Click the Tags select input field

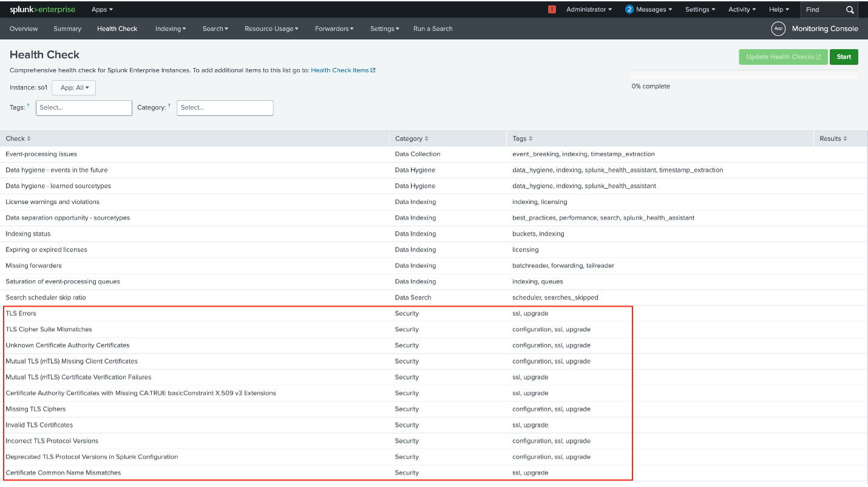84,108
